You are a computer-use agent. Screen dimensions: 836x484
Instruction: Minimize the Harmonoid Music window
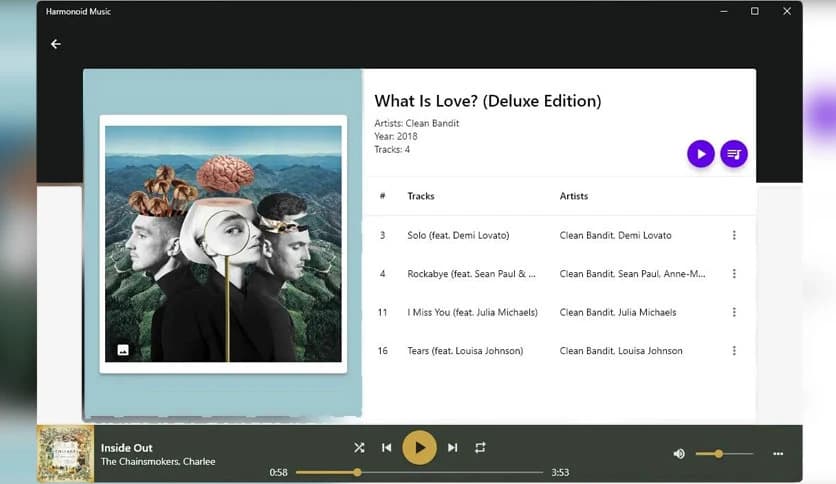(724, 11)
